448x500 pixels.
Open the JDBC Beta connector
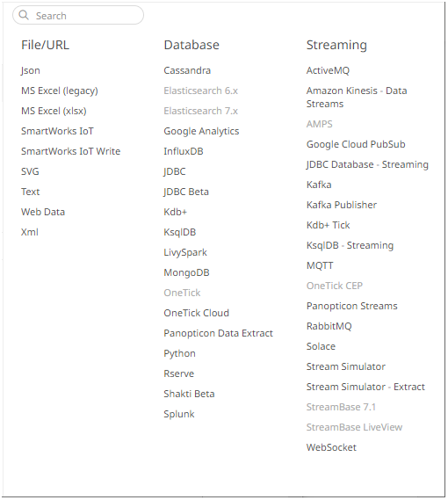click(186, 192)
